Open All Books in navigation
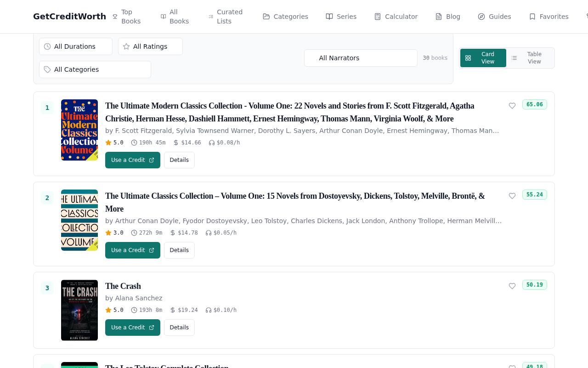The width and height of the screenshot is (588, 368). tap(175, 17)
